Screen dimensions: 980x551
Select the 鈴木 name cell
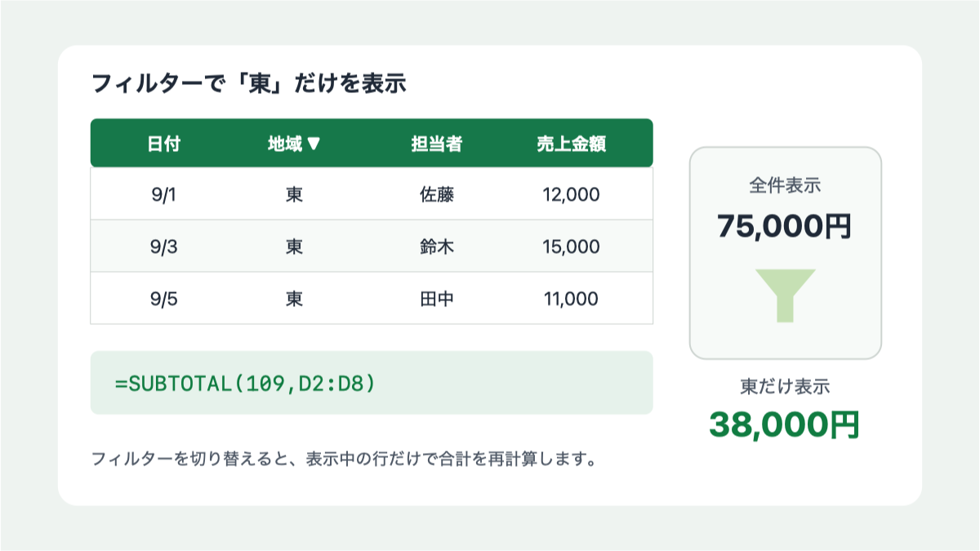tap(437, 247)
